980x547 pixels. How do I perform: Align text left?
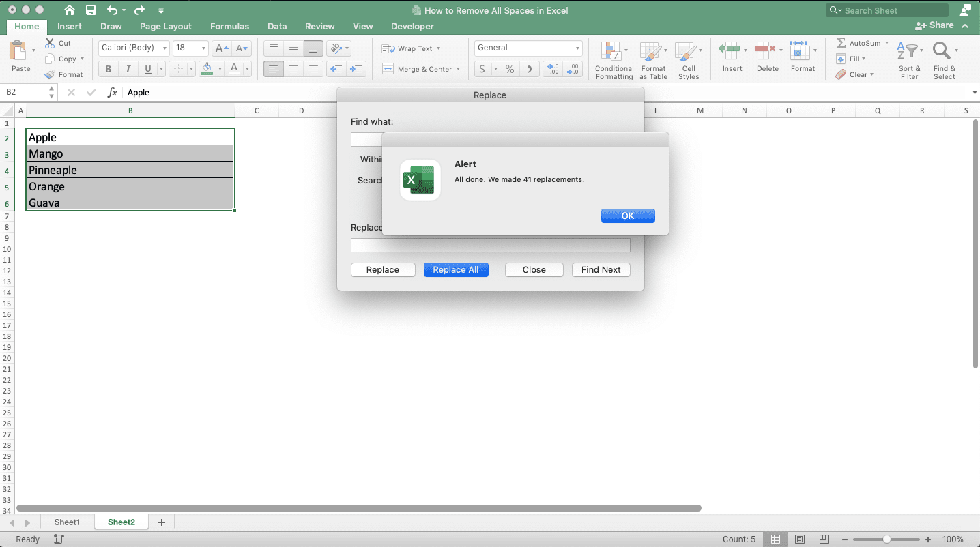click(x=274, y=69)
